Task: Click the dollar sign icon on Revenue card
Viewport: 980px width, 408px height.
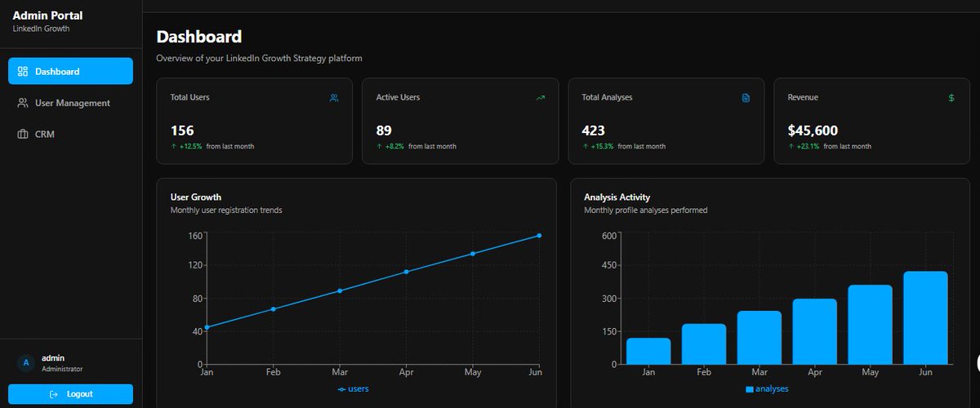Action: point(951,98)
